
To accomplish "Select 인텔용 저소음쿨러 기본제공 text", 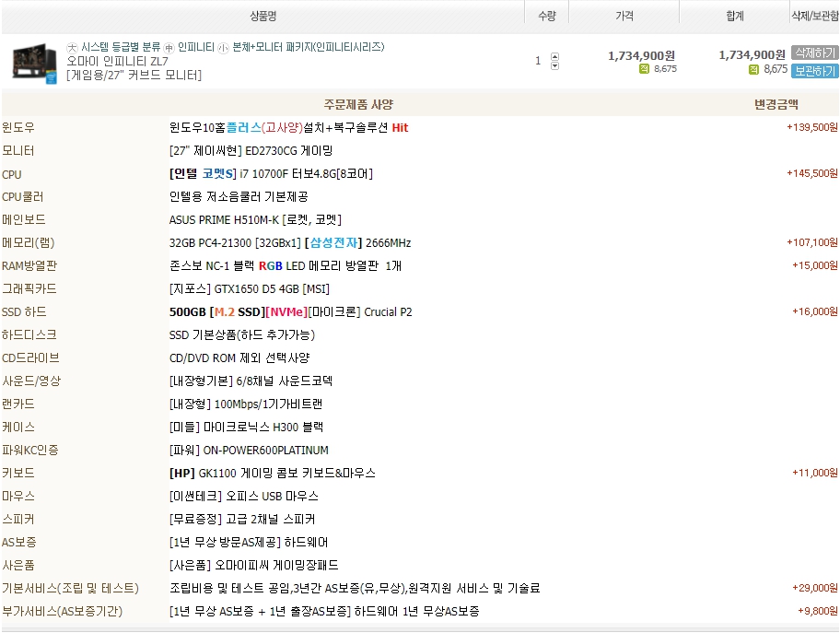I will click(x=239, y=196).
